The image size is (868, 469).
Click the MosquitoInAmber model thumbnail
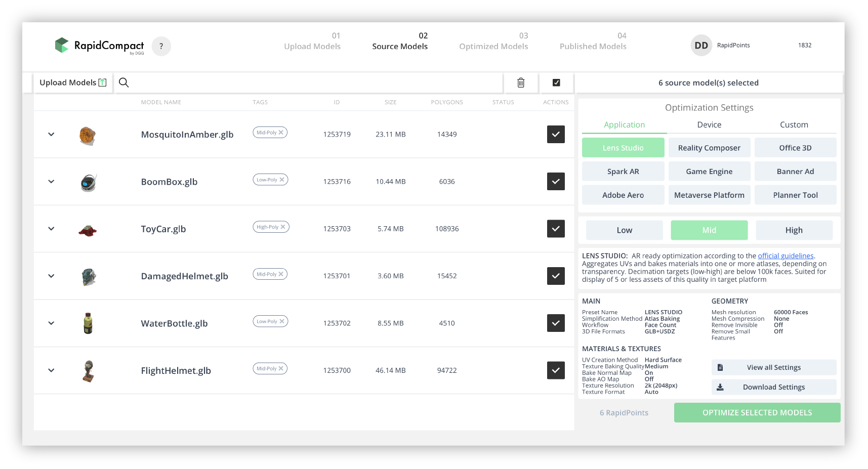(x=88, y=136)
